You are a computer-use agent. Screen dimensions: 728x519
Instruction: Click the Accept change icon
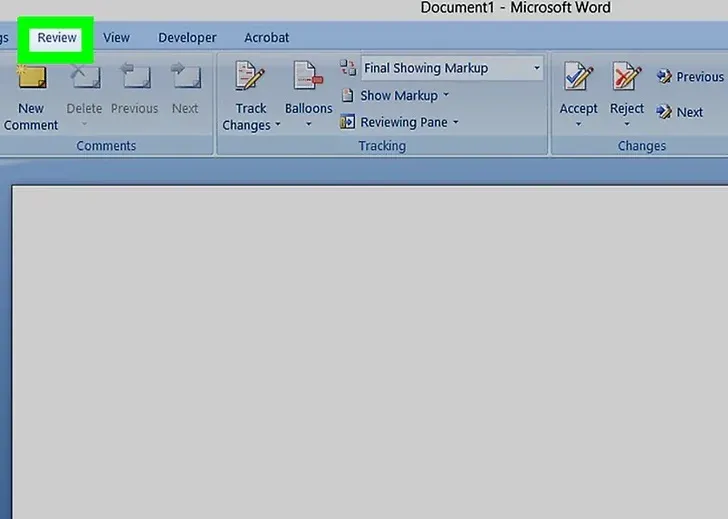tap(578, 76)
